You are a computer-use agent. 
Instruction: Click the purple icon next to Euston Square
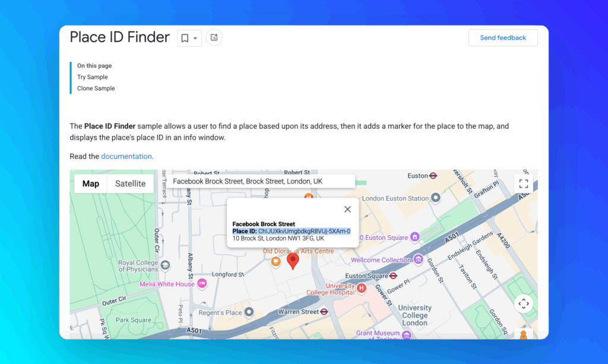tap(415, 236)
